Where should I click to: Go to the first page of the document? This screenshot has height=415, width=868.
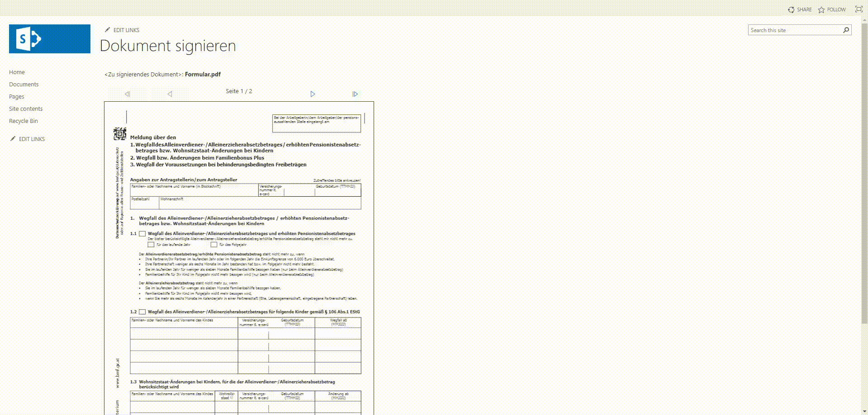[127, 94]
